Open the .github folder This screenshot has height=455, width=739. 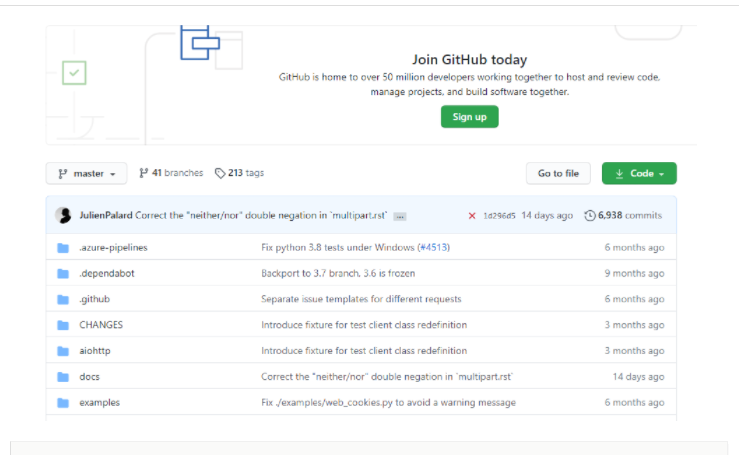pyautogui.click(x=94, y=299)
